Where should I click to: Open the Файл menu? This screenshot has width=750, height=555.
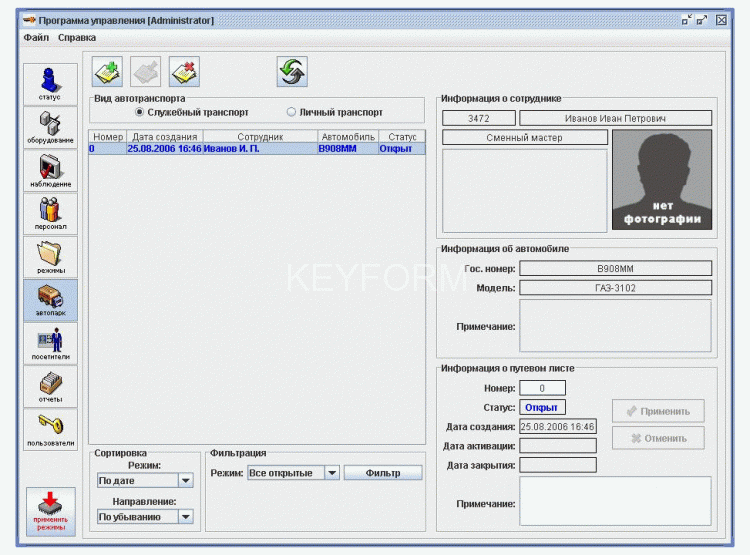pos(36,37)
